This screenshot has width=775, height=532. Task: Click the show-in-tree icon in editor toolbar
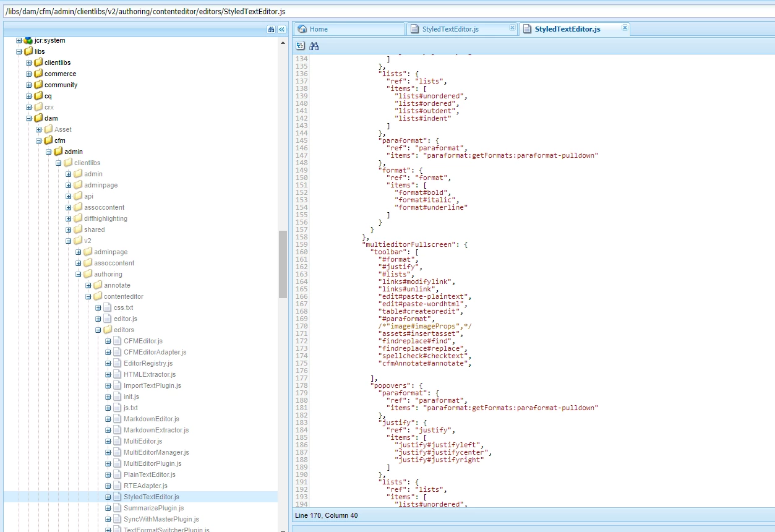[x=301, y=46]
